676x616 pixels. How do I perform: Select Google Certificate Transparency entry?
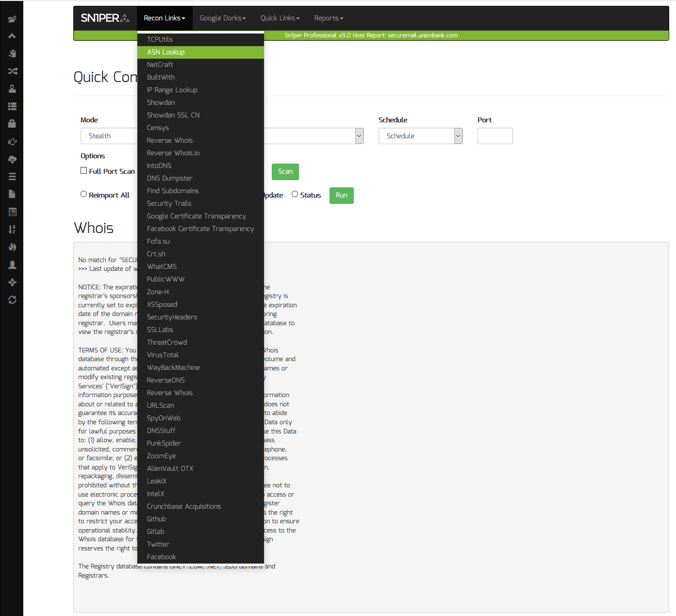(200, 216)
